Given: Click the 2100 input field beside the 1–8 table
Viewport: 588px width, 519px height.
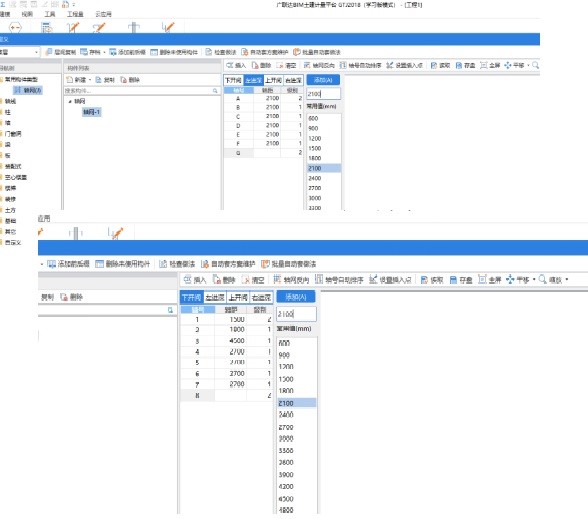Looking at the screenshot, I should 296,314.
